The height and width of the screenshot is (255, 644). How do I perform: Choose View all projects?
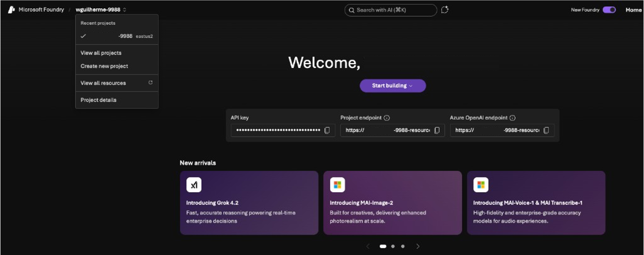(117, 53)
